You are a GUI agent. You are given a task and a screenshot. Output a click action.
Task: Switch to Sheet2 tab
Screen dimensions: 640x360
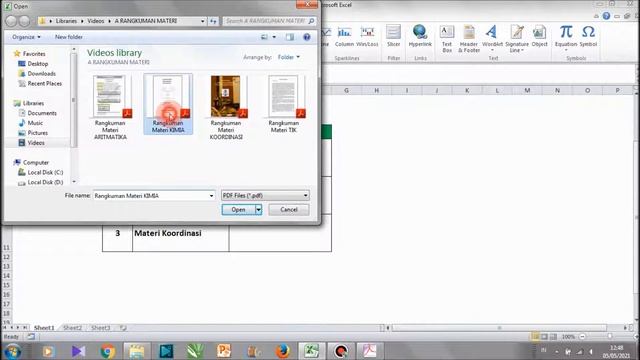pyautogui.click(x=72, y=328)
